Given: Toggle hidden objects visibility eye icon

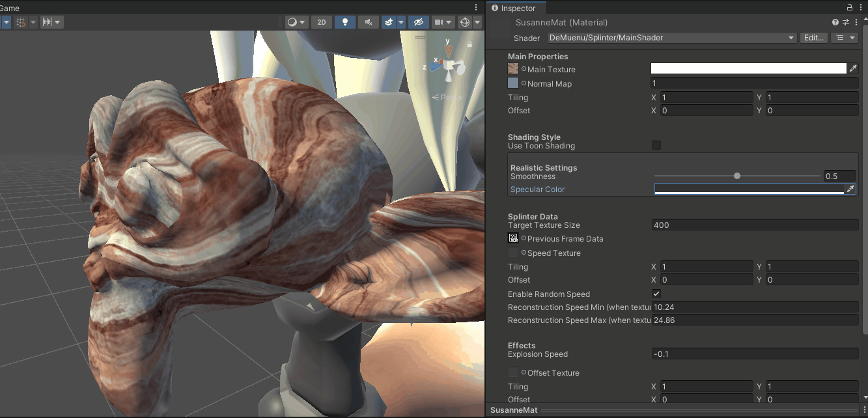Looking at the screenshot, I should pos(419,22).
